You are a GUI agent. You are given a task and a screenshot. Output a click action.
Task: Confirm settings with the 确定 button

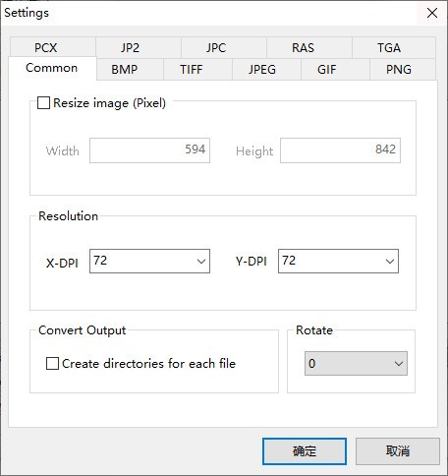(305, 451)
